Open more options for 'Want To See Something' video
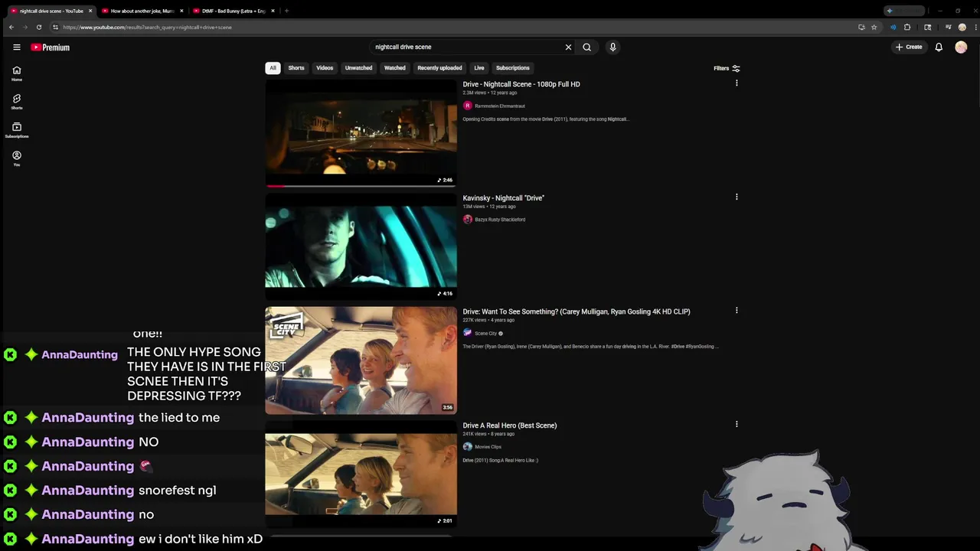This screenshot has height=551, width=980. click(737, 310)
